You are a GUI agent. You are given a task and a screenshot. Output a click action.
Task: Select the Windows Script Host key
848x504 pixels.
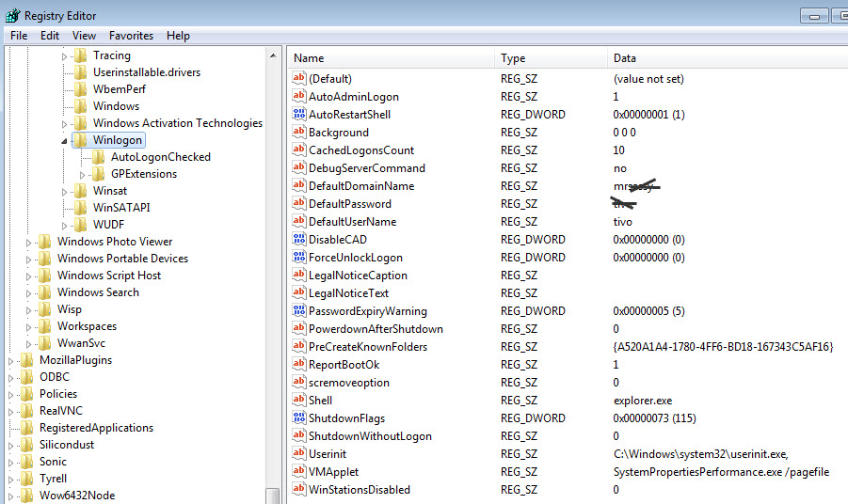[x=109, y=276]
